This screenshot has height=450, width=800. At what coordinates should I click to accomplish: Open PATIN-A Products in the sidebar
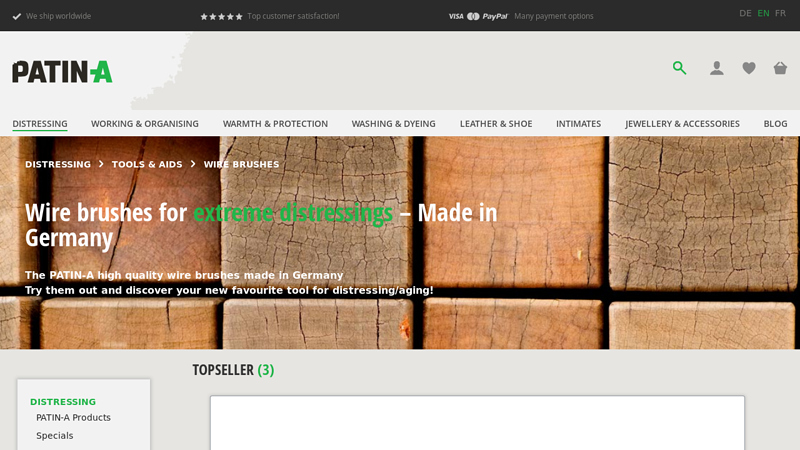point(73,418)
